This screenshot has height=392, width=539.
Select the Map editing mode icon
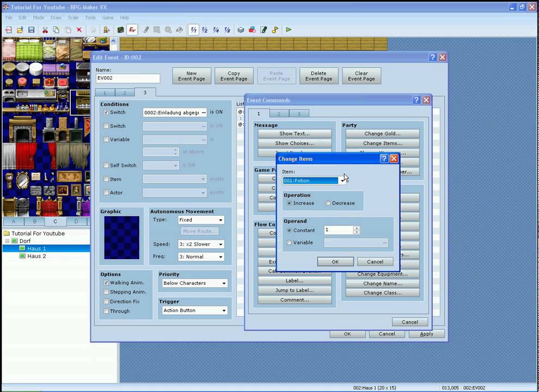point(120,30)
